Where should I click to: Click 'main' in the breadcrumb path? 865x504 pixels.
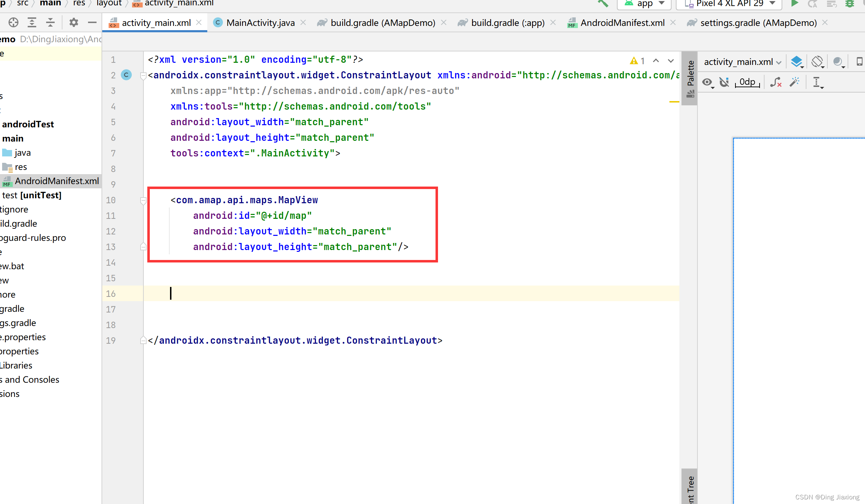(50, 3)
